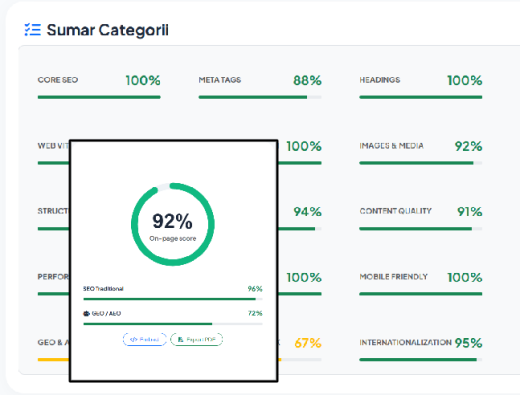Click the GEO / AEO 72% value
This screenshot has height=395, width=520.
[x=255, y=313]
